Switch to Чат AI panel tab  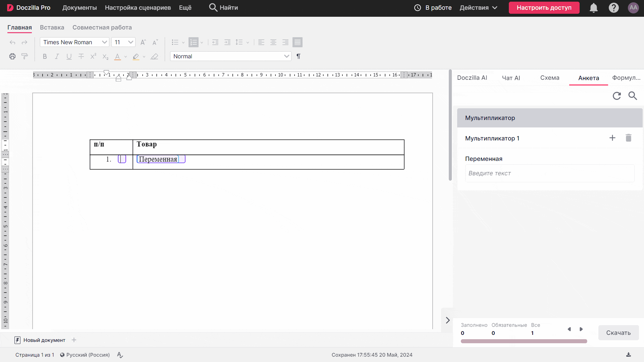511,78
